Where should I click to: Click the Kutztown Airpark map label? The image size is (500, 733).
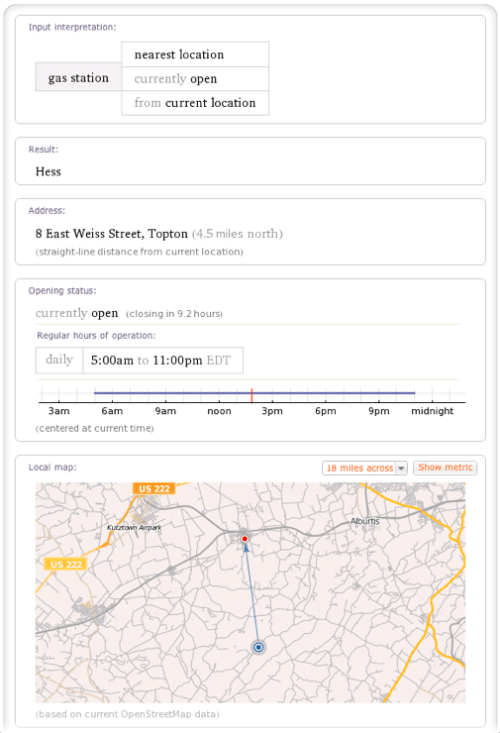click(135, 527)
